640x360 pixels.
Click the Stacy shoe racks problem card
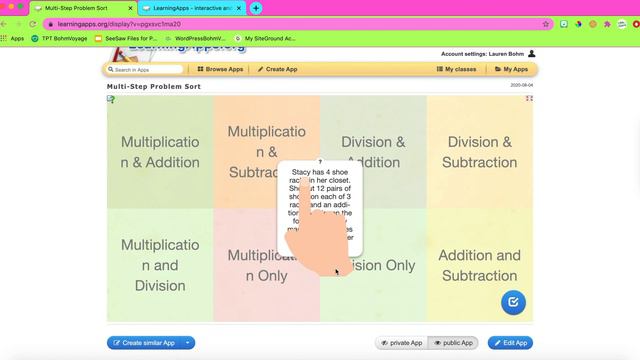point(320,208)
